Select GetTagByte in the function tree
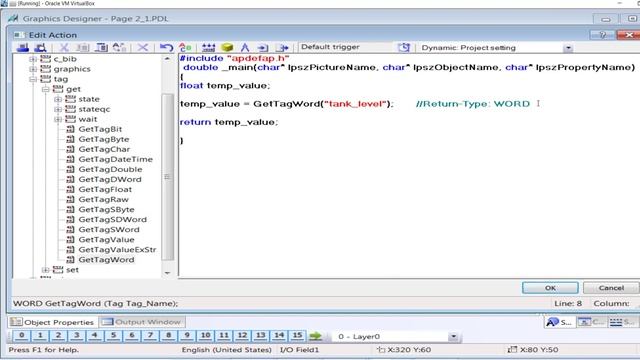 pyautogui.click(x=104, y=139)
